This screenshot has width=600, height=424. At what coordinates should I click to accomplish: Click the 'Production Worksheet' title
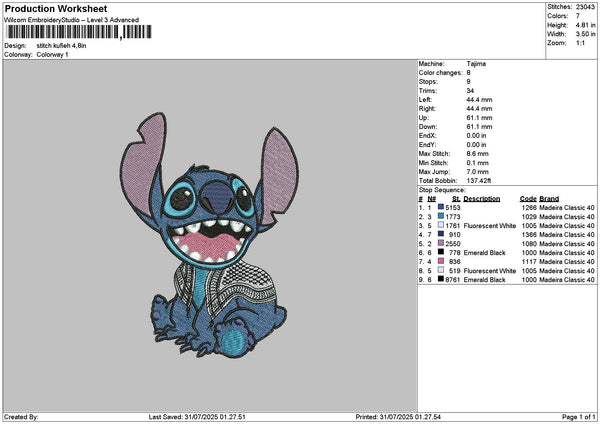56,8
